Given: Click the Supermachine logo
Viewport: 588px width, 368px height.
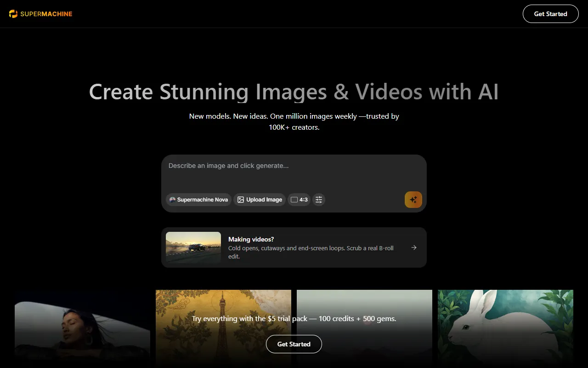Looking at the screenshot, I should [x=40, y=14].
